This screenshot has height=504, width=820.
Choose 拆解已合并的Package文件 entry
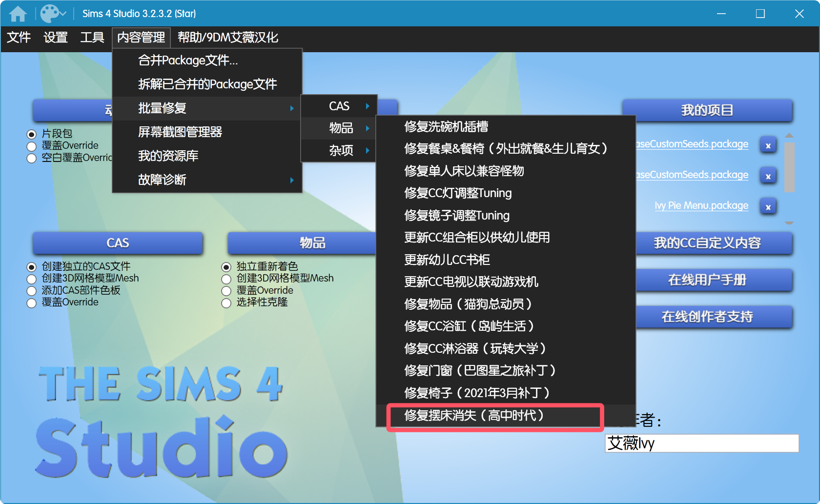pyautogui.click(x=207, y=84)
